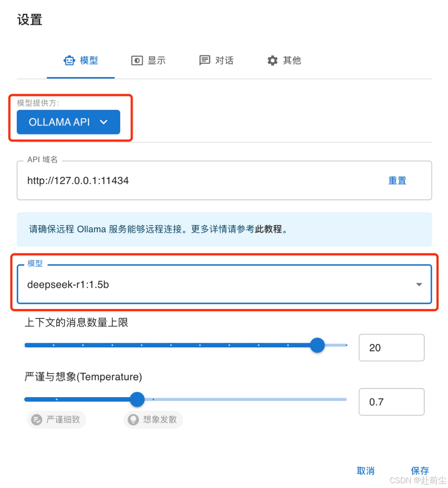The height and width of the screenshot is (488, 448).
Task: Select the 严谨细致 preset chip
Action: pos(56,420)
